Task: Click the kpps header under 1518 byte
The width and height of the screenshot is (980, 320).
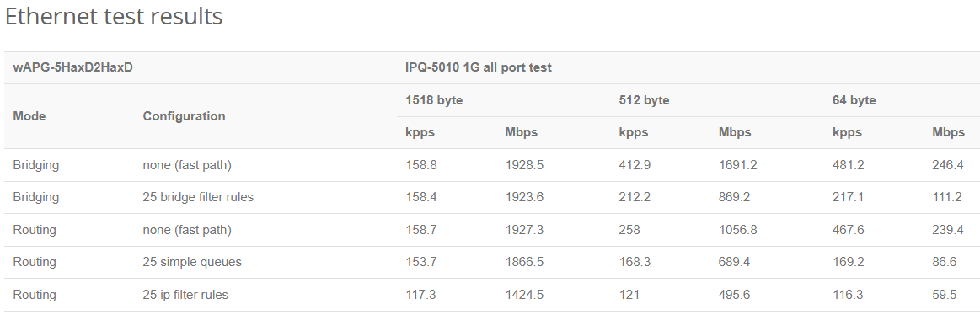Action: tap(420, 132)
